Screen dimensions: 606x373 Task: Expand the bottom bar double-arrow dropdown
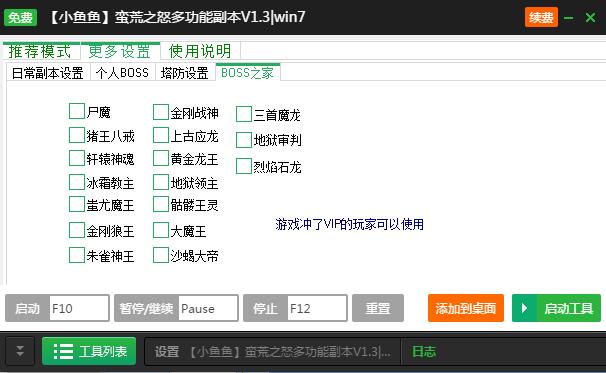20,351
